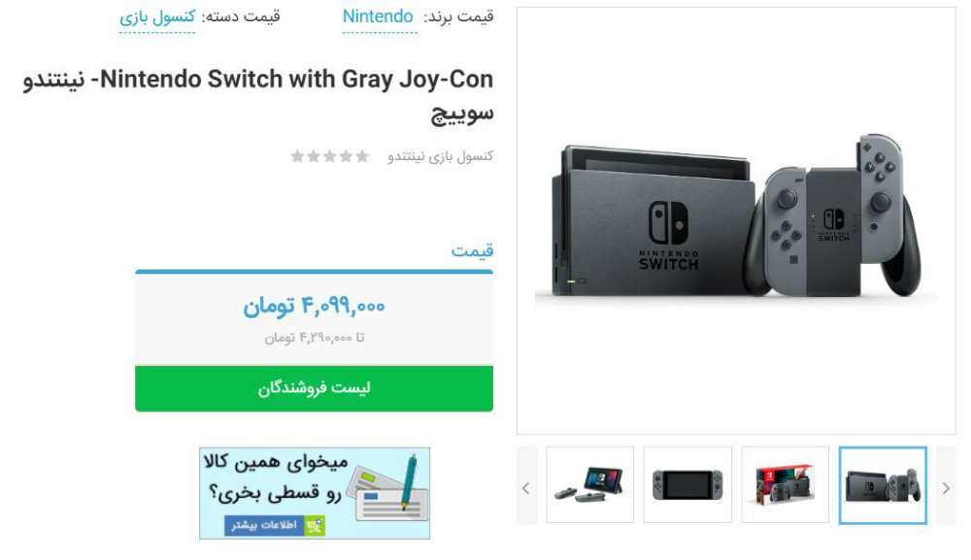Select the Switch retail box thumbnail
The width and height of the screenshot is (971, 560).
click(785, 484)
